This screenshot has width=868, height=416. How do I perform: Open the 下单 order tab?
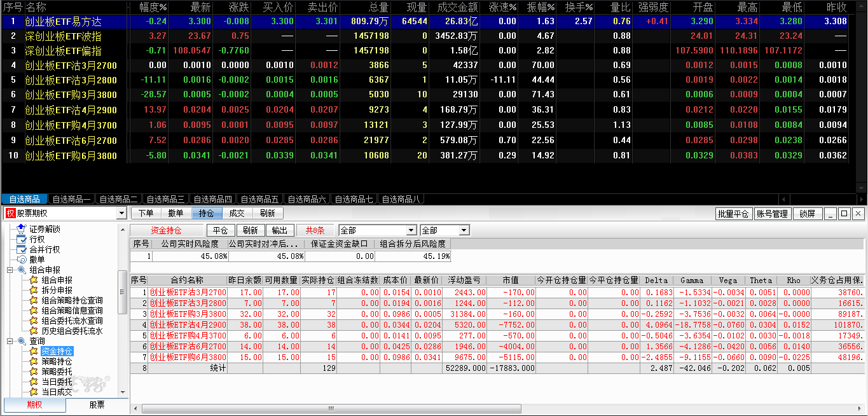[x=146, y=214]
